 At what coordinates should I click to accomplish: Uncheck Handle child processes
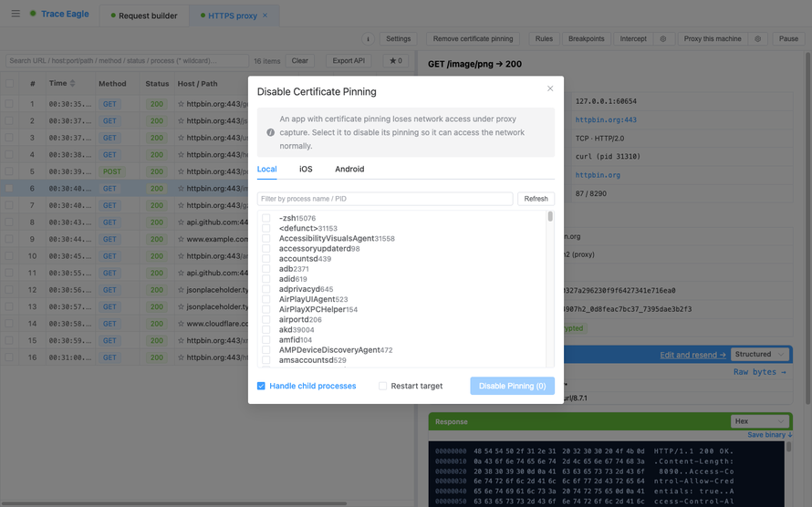pos(261,386)
